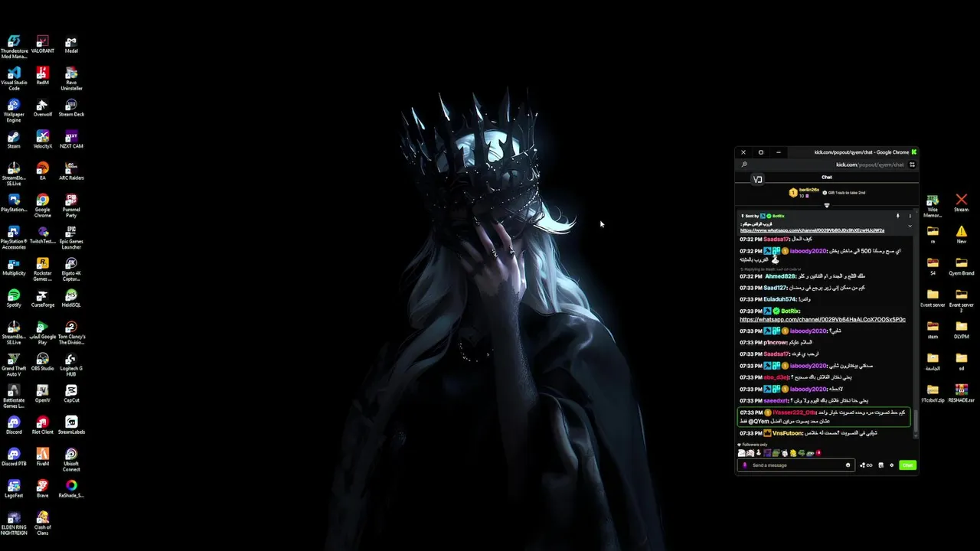Image resolution: width=980 pixels, height=551 pixels.
Task: Click username Saad127 in chat
Action: click(x=776, y=288)
